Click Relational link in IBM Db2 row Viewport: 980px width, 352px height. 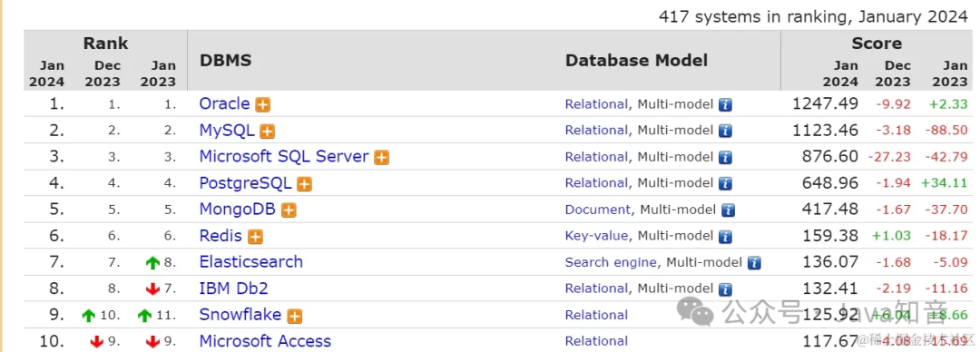point(596,288)
